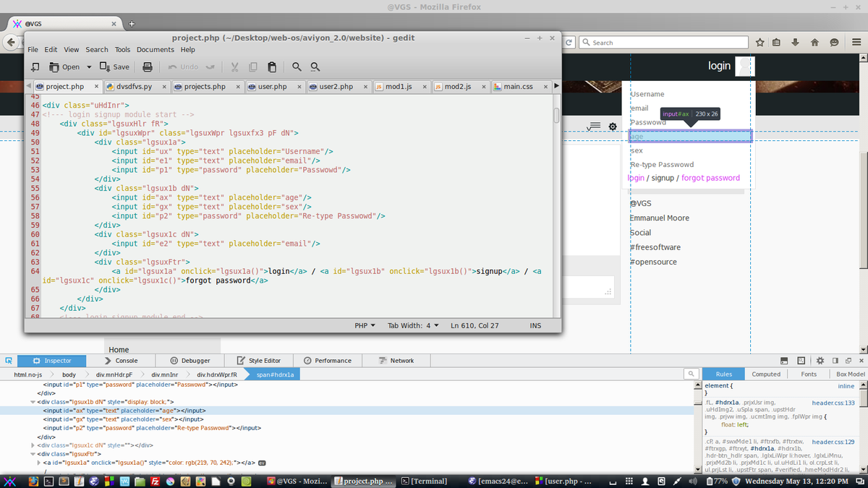868x488 pixels.
Task: Open the Debugger devtools tab
Action: [190, 360]
